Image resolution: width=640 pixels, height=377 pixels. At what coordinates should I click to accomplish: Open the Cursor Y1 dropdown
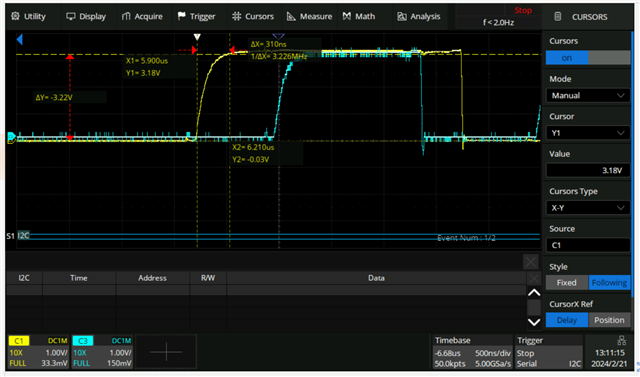coord(588,133)
